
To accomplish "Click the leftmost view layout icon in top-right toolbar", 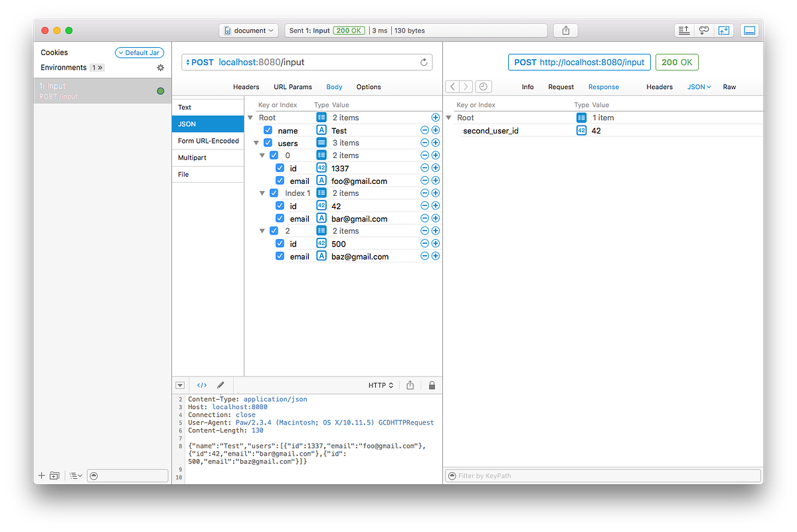I will pyautogui.click(x=684, y=31).
